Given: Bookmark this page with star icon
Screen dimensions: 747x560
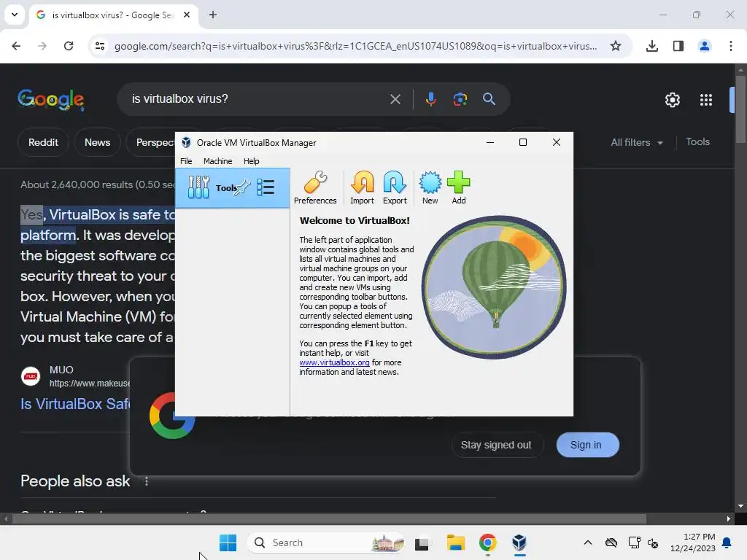Looking at the screenshot, I should [x=616, y=46].
